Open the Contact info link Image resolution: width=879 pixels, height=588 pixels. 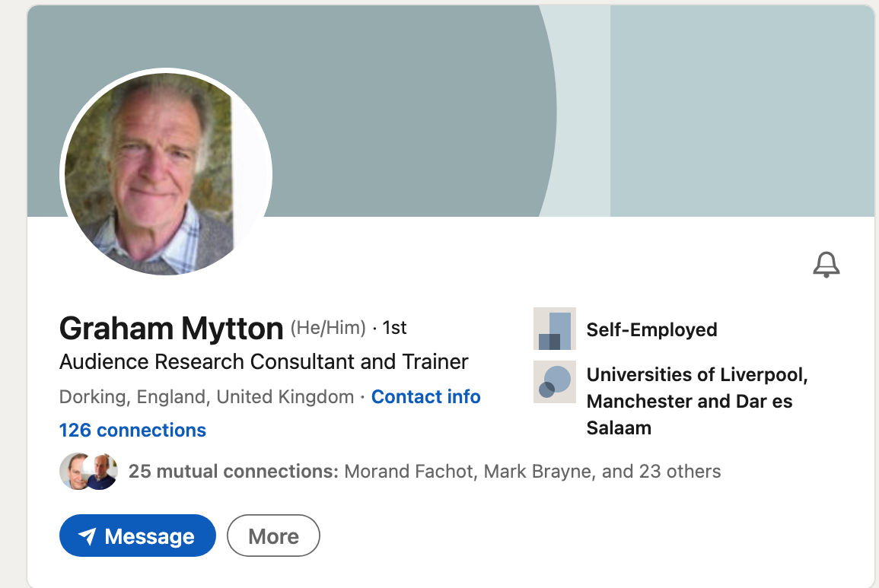[x=425, y=397]
